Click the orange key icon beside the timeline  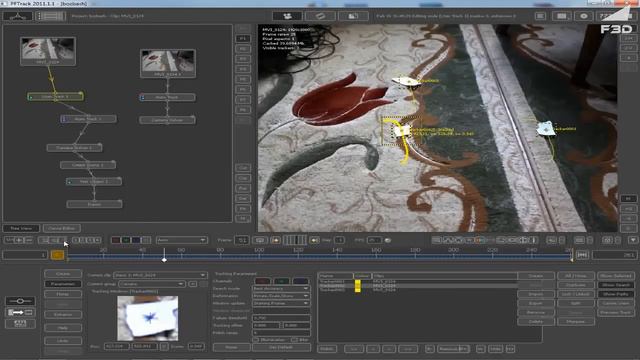[57, 255]
